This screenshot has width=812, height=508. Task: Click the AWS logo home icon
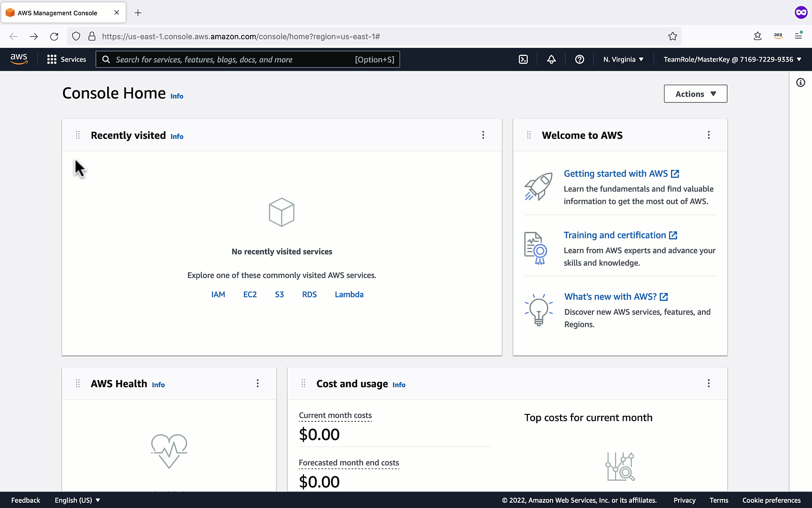coord(19,59)
